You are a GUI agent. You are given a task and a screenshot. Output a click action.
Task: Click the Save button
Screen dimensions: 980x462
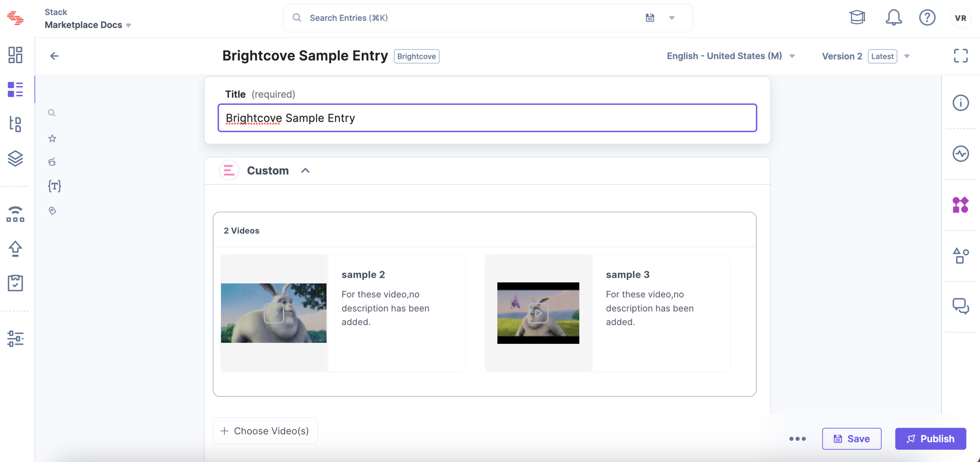coord(851,439)
